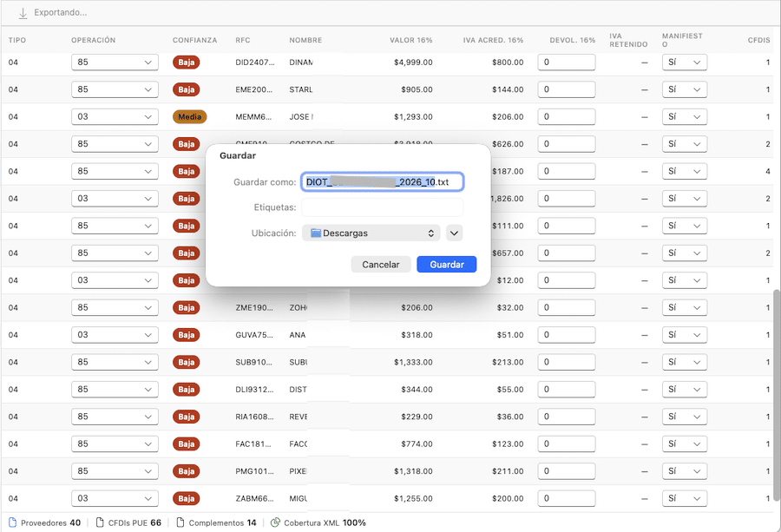The width and height of the screenshot is (781, 532).
Task: Open the Ubicación Descargas location popup
Action: [371, 233]
